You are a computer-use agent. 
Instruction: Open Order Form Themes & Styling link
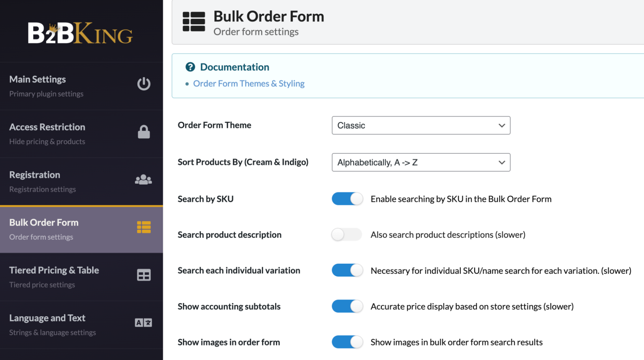[249, 83]
